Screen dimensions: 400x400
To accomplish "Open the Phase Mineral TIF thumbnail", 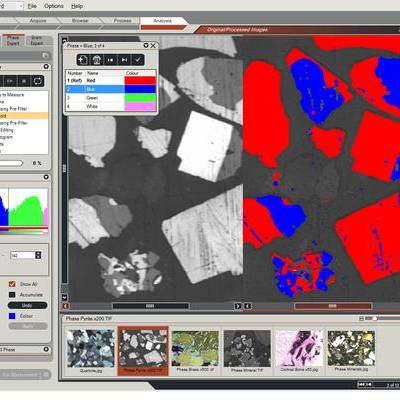I will (247, 351).
